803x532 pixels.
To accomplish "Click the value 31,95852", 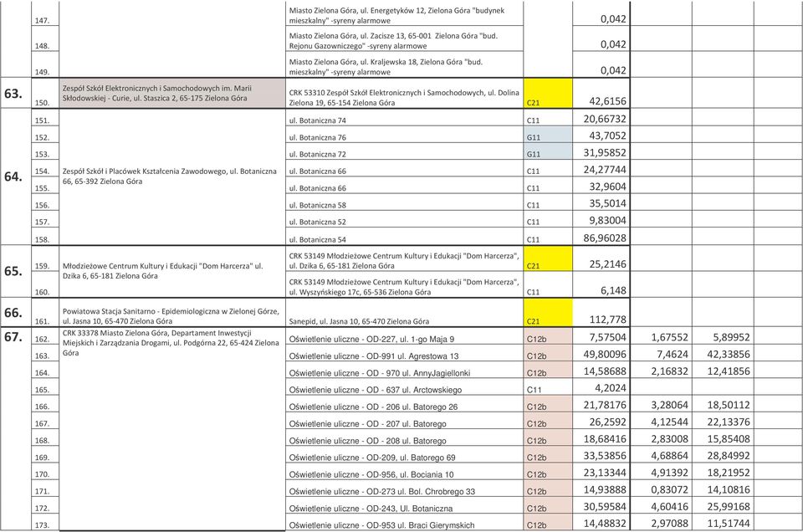I will pyautogui.click(x=605, y=152).
